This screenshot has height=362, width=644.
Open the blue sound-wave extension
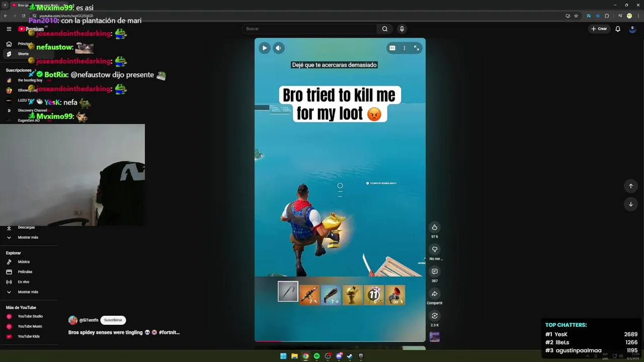pyautogui.click(x=598, y=16)
